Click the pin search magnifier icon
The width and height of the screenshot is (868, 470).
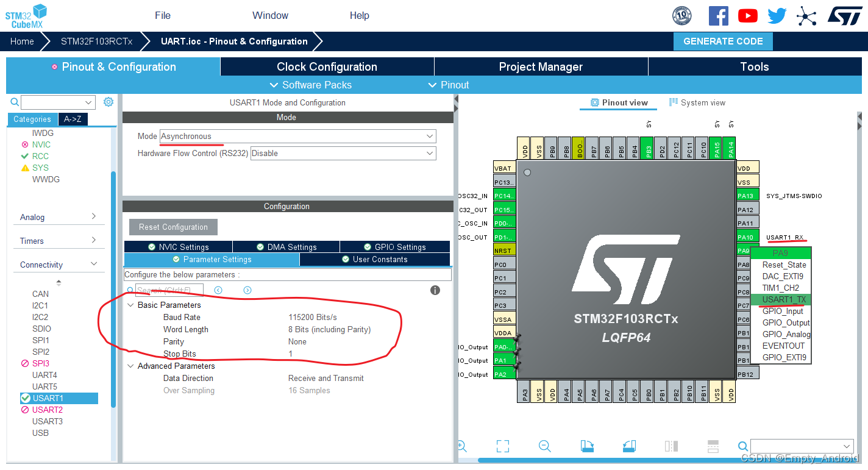743,446
